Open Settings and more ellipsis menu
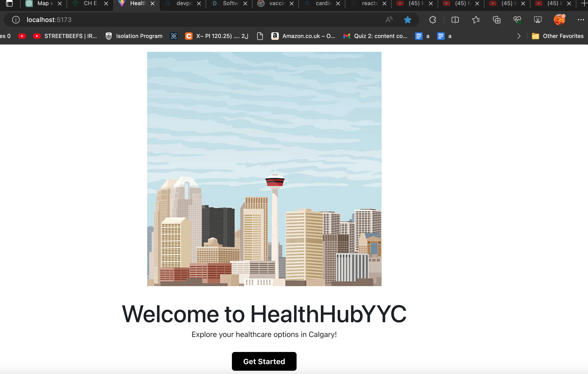588x374 pixels. [581, 20]
